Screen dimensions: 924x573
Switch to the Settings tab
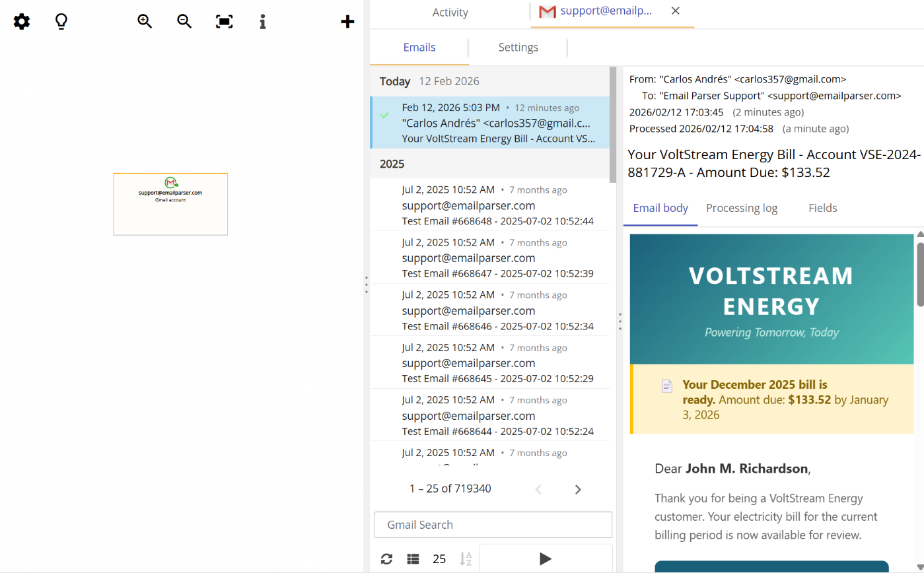518,47
